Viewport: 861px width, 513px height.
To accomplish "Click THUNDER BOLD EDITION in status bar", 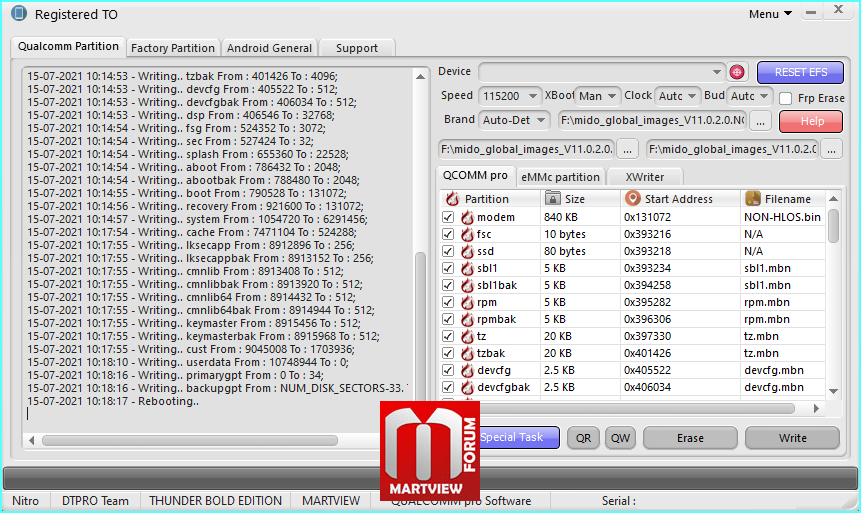I will (215, 501).
